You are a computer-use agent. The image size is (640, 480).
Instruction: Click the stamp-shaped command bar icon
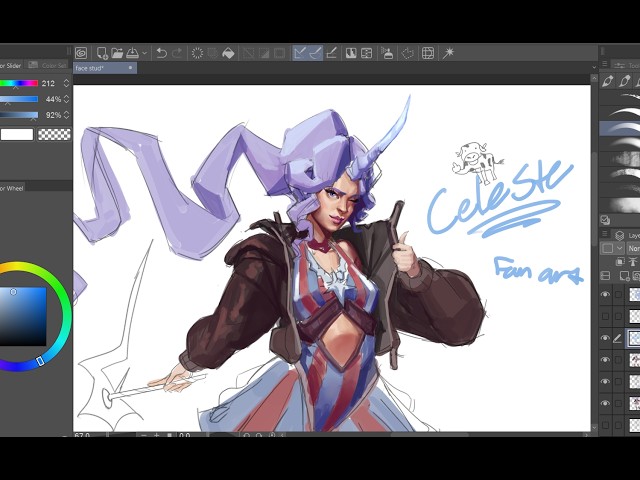387,53
